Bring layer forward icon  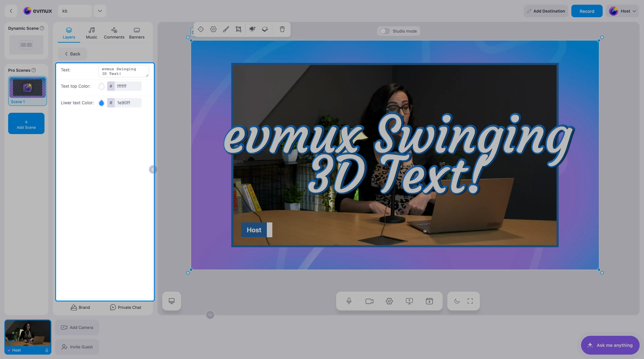[x=252, y=29]
